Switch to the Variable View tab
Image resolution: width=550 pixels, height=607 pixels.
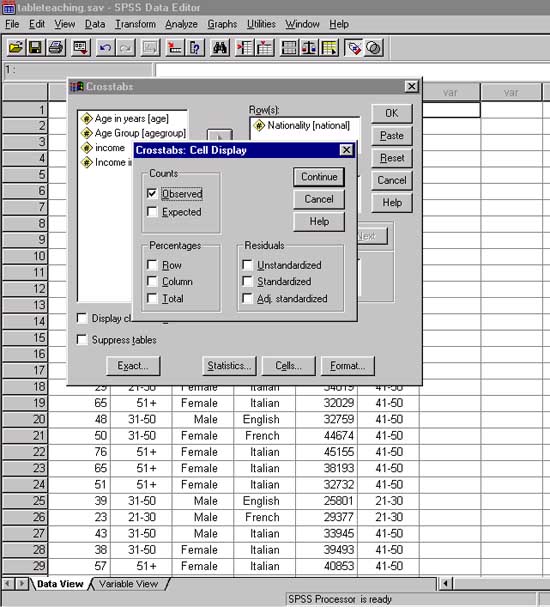point(129,584)
